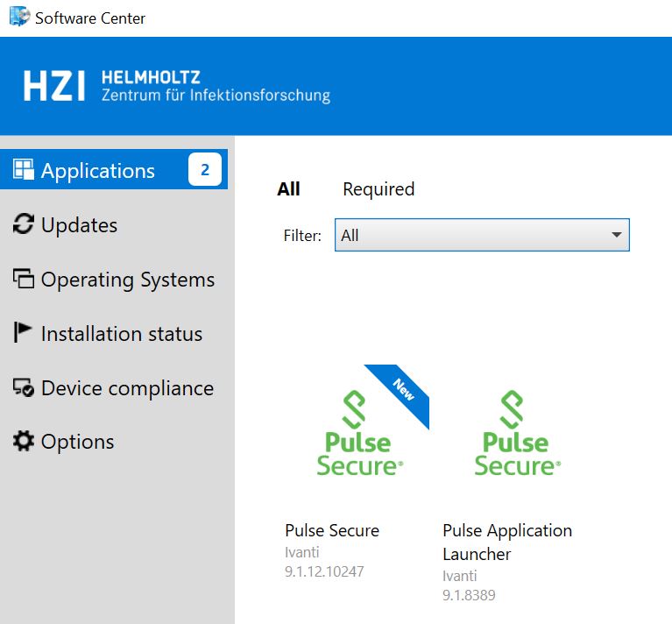Click the Operating Systems windows icon

coord(24,280)
